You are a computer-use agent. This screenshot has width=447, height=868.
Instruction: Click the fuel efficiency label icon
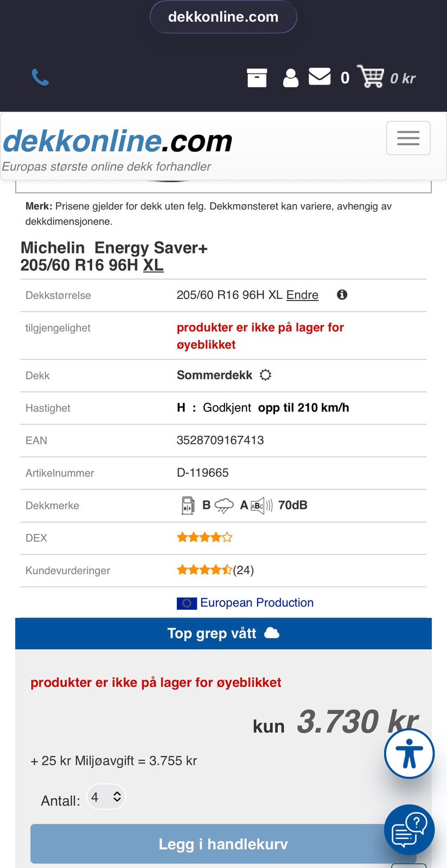[188, 505]
